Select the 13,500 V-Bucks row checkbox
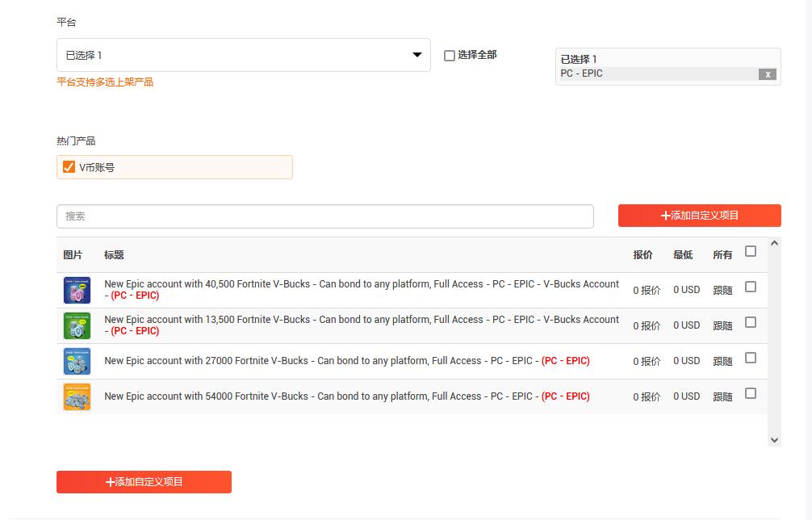Screen dimensions: 812x520 pyautogui.click(x=751, y=323)
